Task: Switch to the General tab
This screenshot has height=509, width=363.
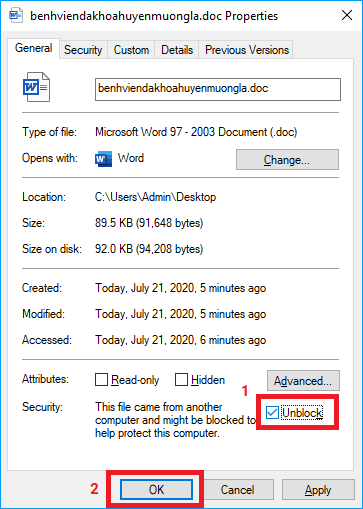Action: coord(33,48)
